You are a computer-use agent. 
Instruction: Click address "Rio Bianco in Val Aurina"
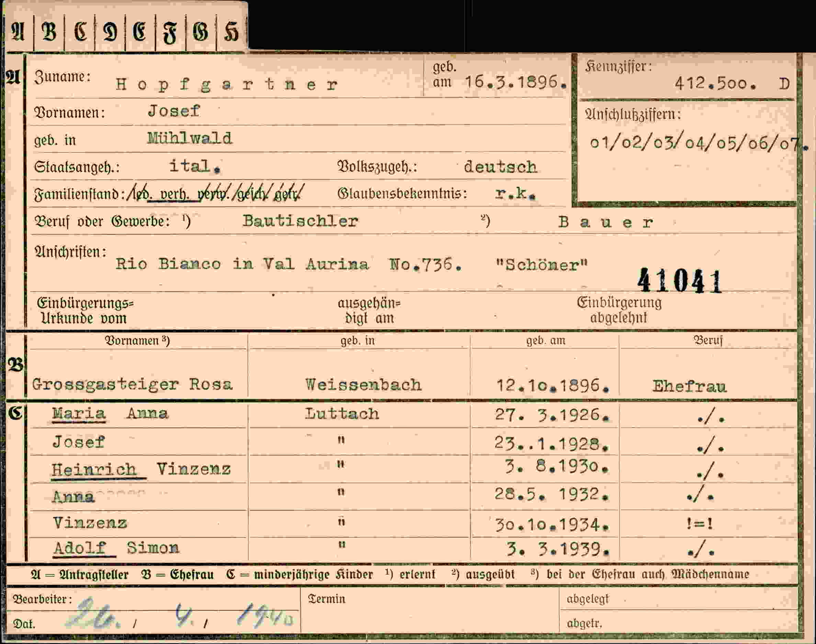[x=242, y=264]
